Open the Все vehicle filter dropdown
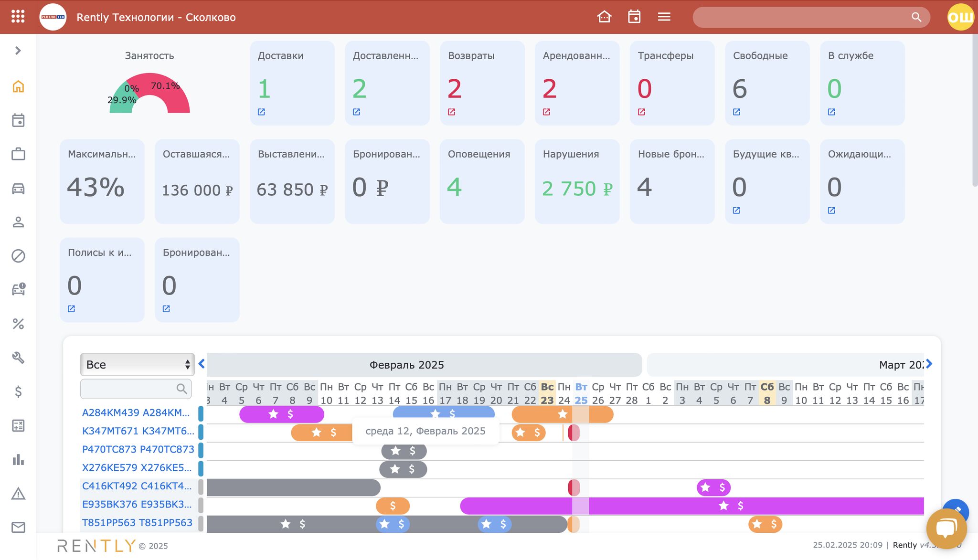Screen dimensions: 978x560 (x=137, y=365)
